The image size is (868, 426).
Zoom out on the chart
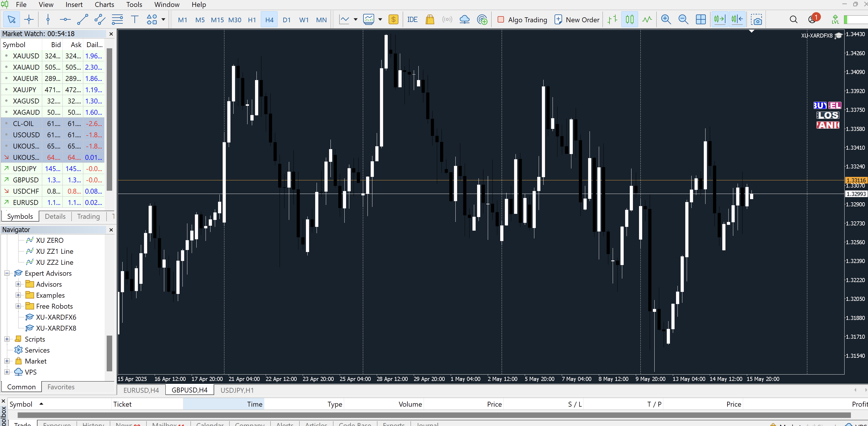pos(683,20)
